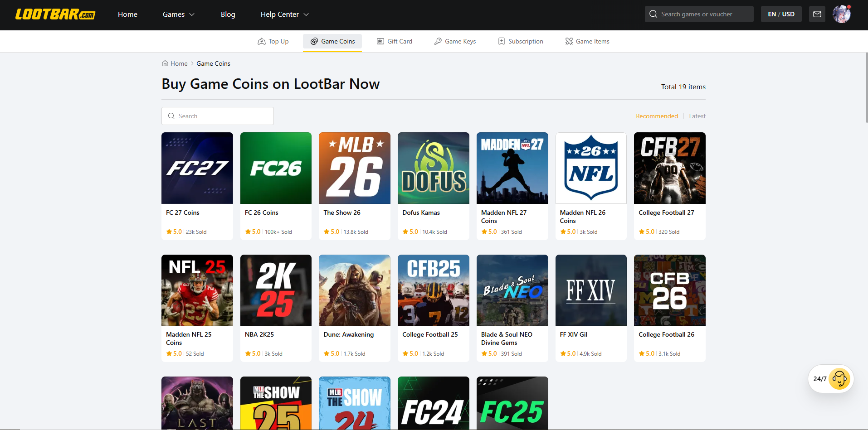Image resolution: width=868 pixels, height=430 pixels.
Task: Focus the game coins Search box
Action: (x=218, y=116)
